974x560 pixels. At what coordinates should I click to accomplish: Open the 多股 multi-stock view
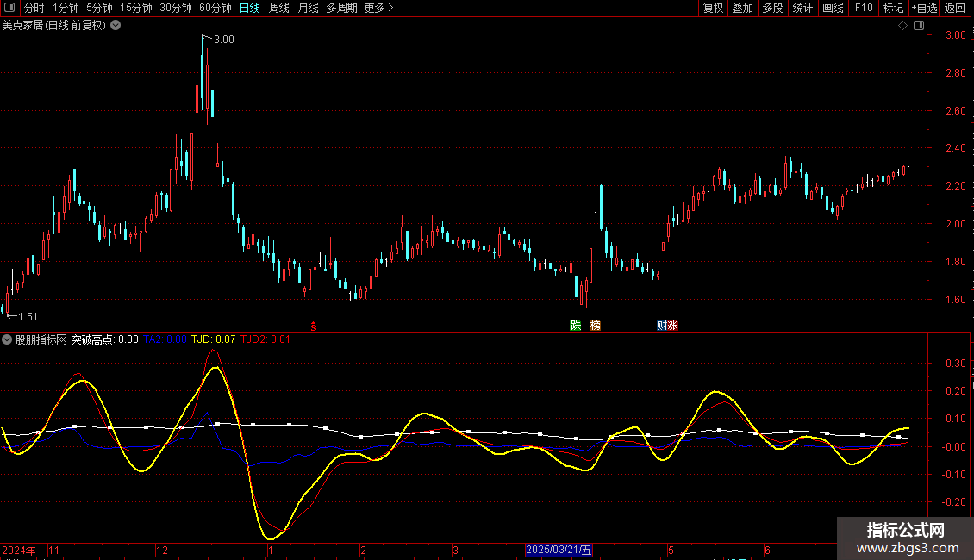click(x=772, y=8)
